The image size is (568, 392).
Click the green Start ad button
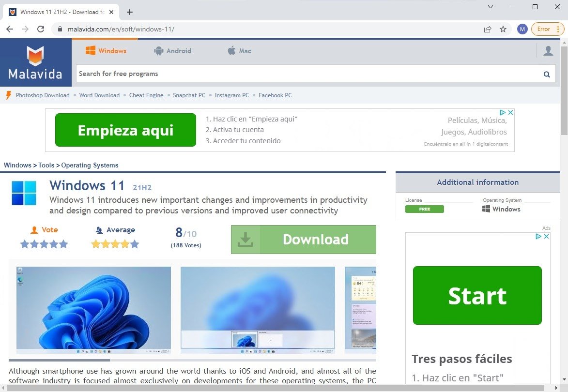click(x=477, y=295)
